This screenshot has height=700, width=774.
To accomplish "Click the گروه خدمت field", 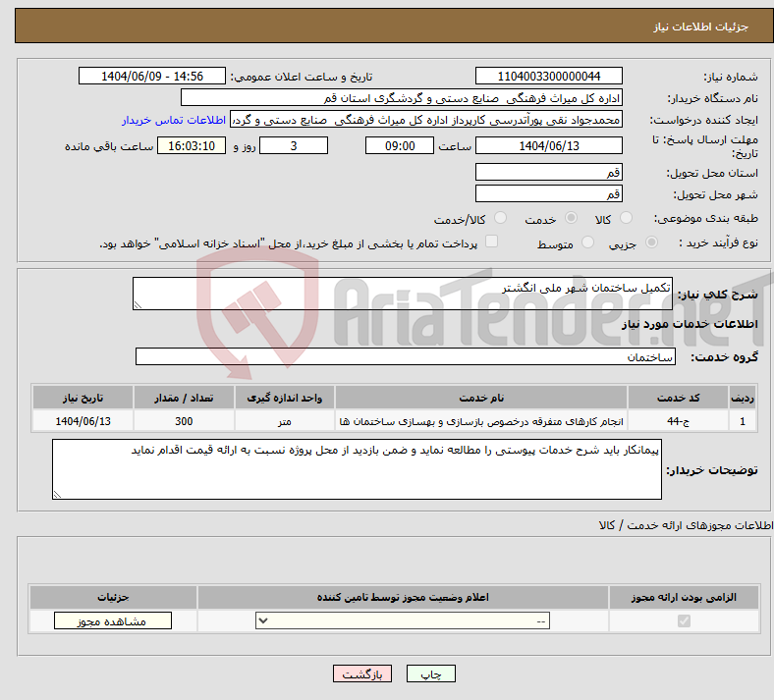I will point(406,356).
